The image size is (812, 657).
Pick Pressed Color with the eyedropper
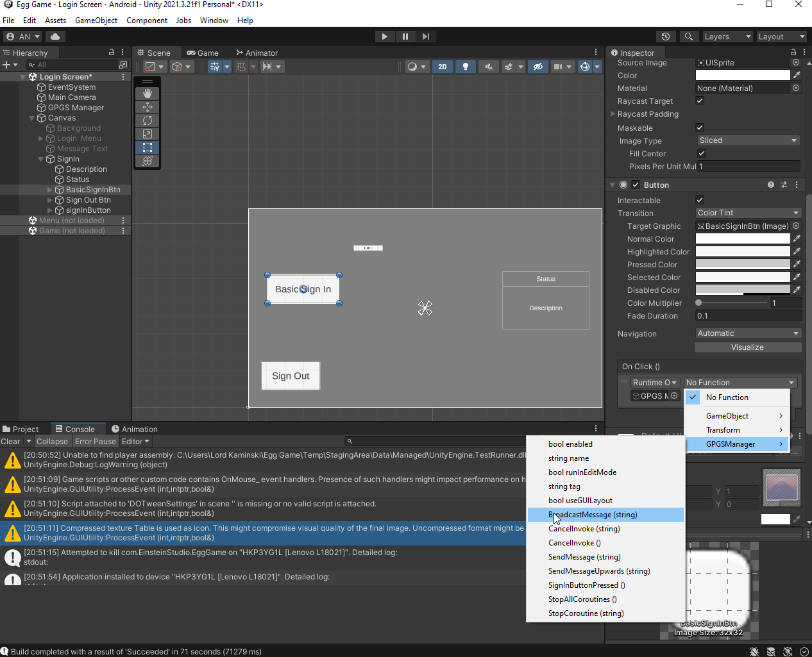pos(797,264)
